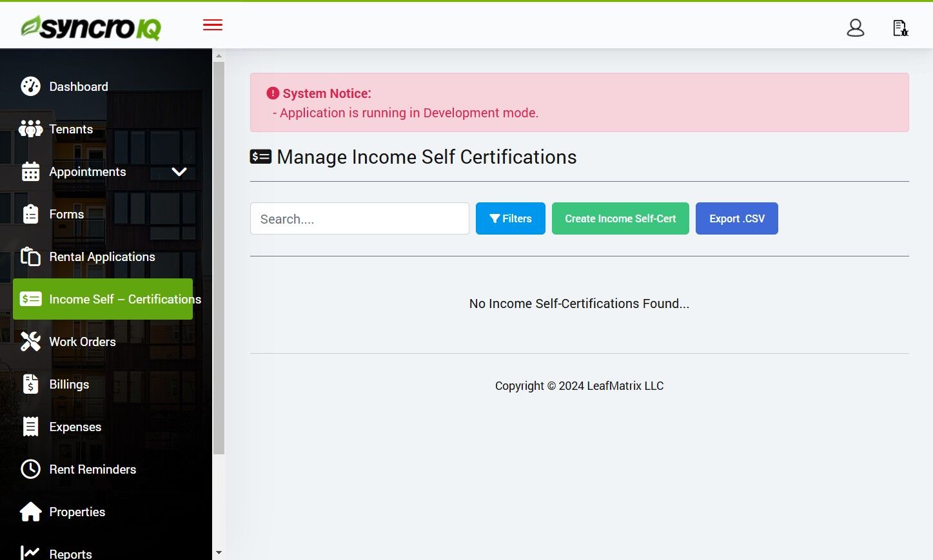The image size is (933, 560).
Task: Click the Dashboard gauge icon
Action: pos(30,86)
